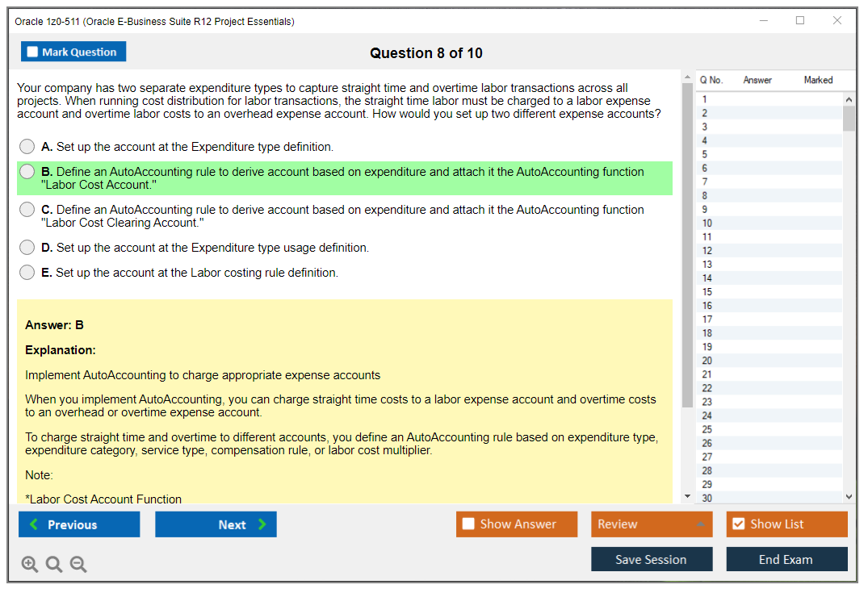Select question 15 in the list

(707, 292)
